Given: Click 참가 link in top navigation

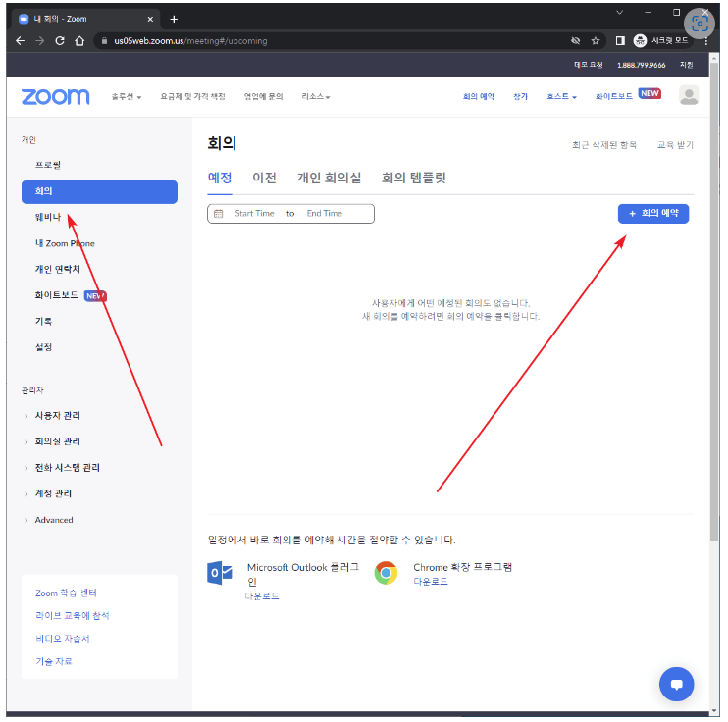Looking at the screenshot, I should point(520,96).
